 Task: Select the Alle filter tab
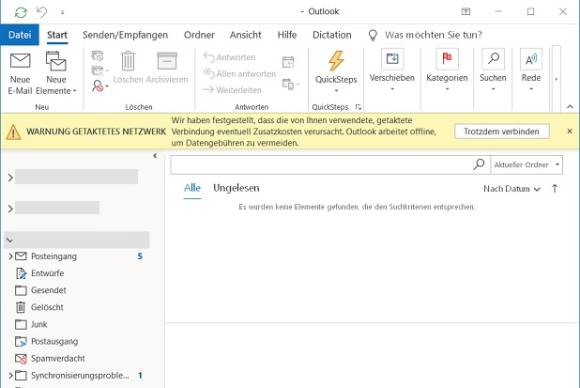(x=192, y=188)
